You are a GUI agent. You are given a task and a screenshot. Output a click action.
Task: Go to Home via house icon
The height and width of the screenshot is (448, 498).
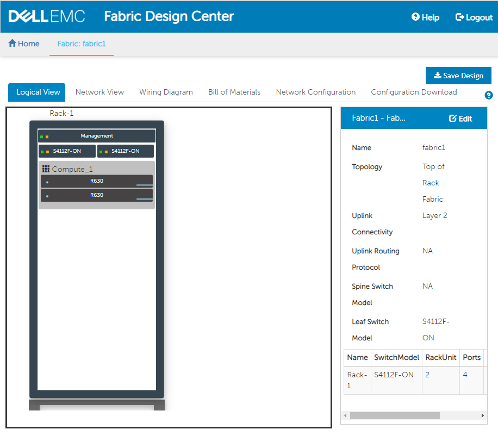pos(12,43)
